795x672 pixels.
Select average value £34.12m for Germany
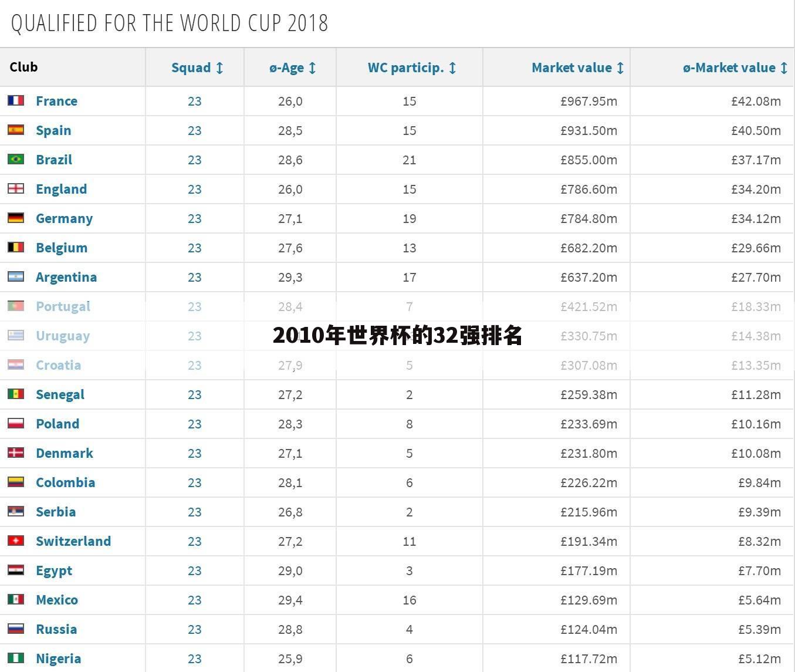pos(756,218)
